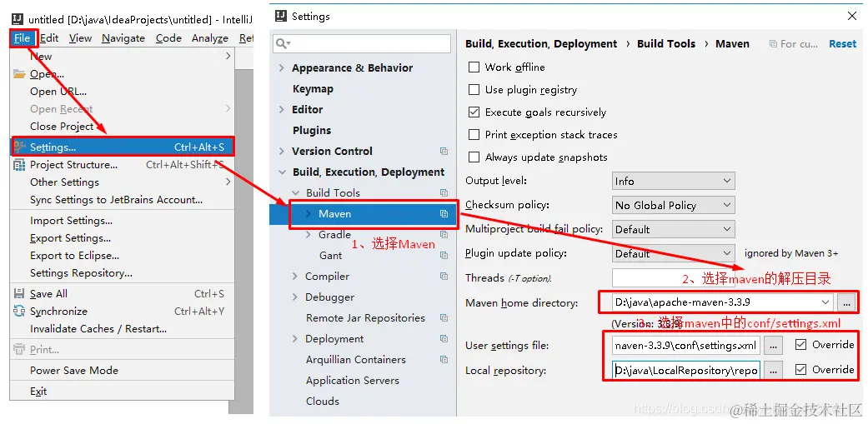Enable Print exception stack traces
This screenshot has width=868, height=424.
[474, 135]
